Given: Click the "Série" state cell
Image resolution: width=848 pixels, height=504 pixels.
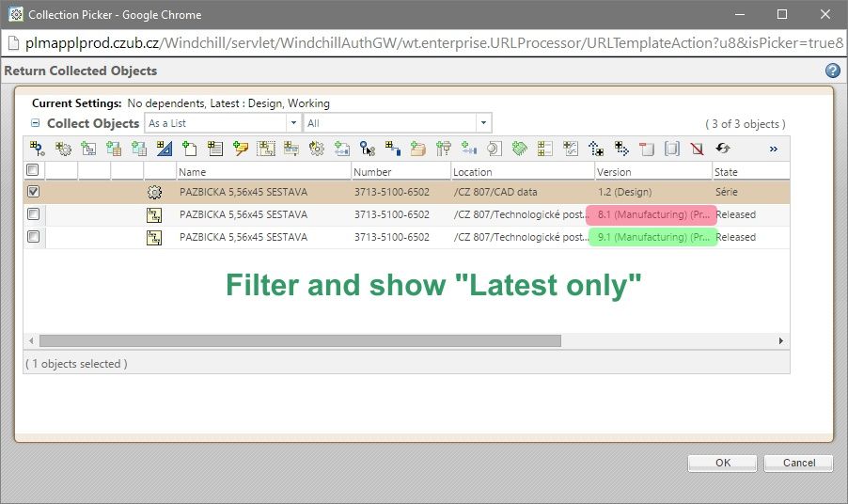Looking at the screenshot, I should coord(727,192).
